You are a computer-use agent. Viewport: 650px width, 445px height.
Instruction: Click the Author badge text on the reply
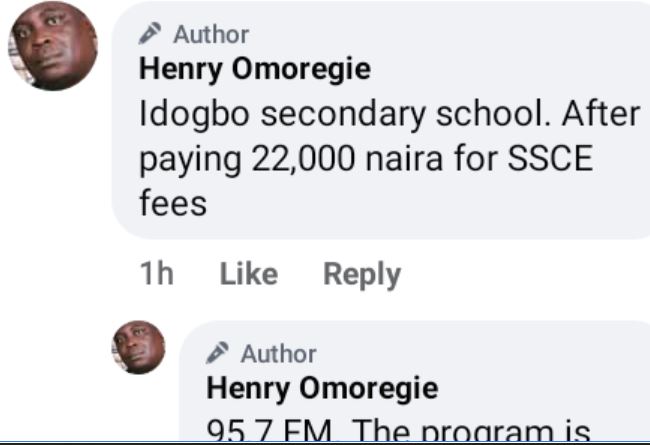pos(278,353)
